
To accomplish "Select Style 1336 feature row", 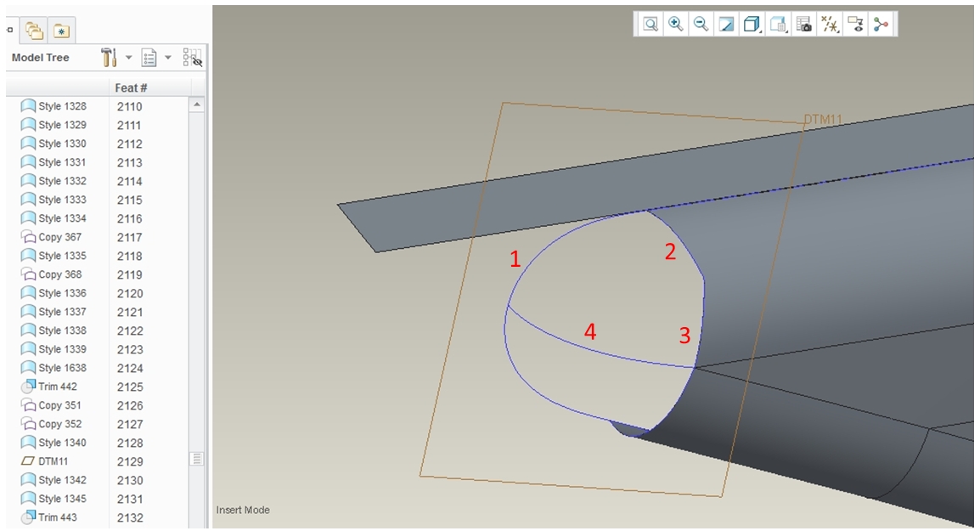I will click(x=54, y=293).
